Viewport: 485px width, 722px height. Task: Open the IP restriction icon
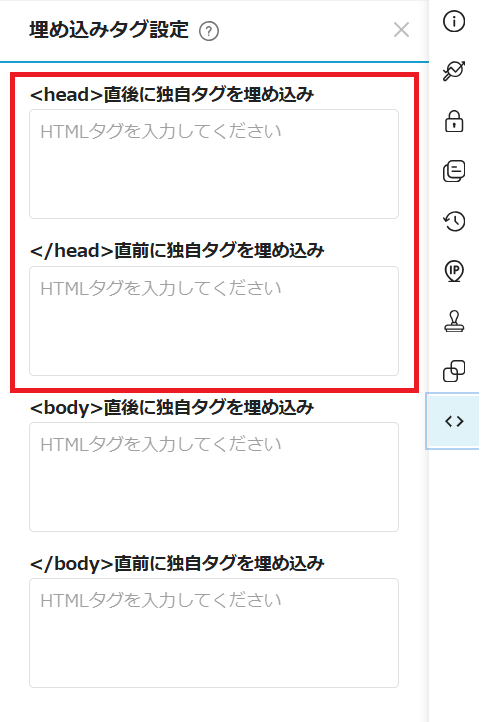click(454, 271)
